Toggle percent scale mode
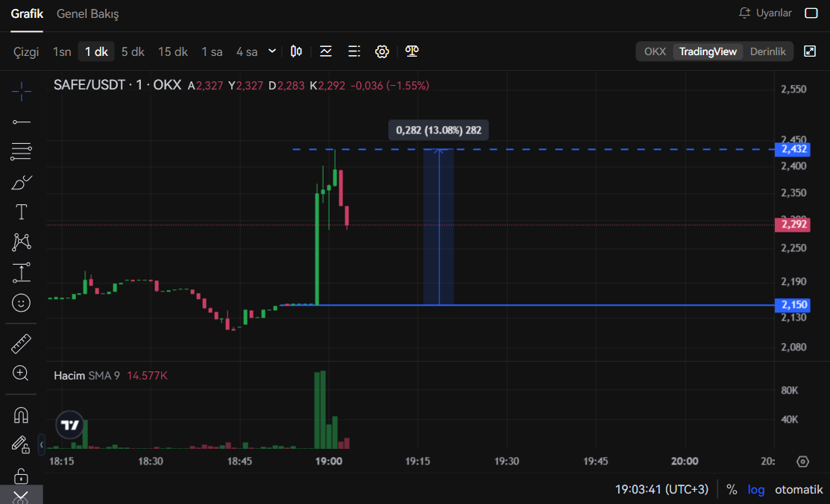 [x=732, y=489]
